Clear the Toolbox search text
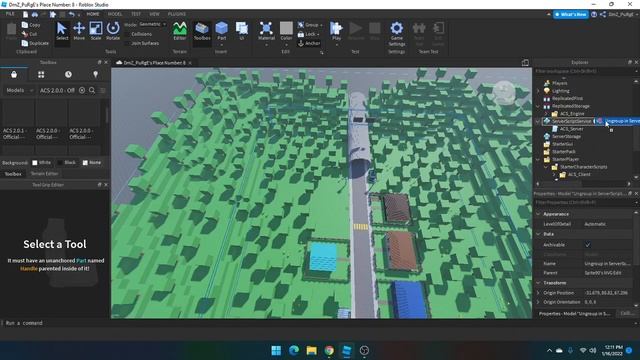 pyautogui.click(x=82, y=90)
